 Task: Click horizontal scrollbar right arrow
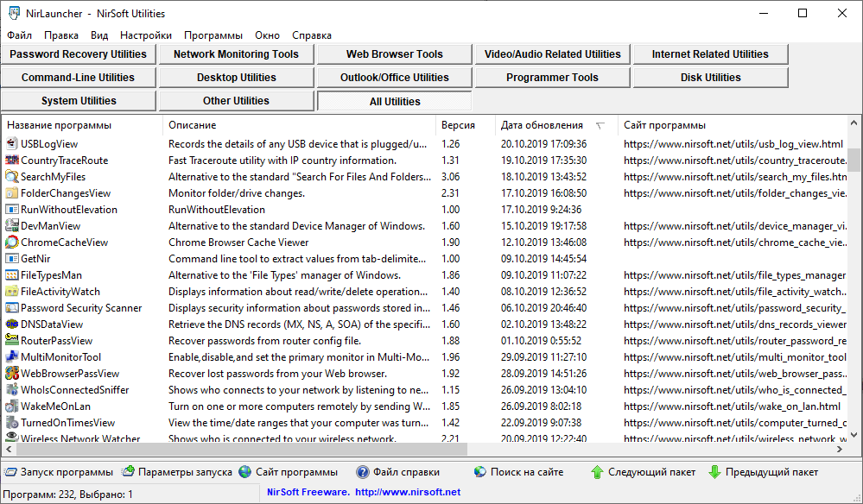click(840, 450)
